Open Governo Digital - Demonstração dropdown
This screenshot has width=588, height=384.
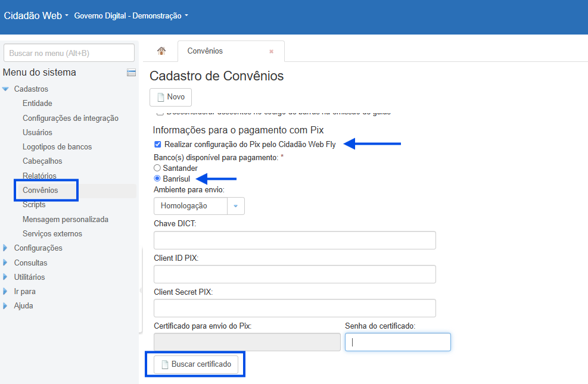point(131,15)
